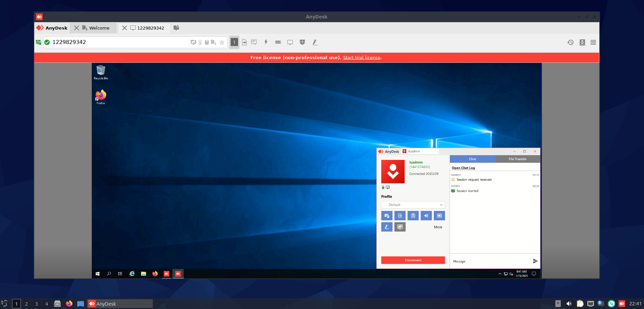This screenshot has height=309, width=644.
Task: Expand the Default profile dropdown
Action: [x=413, y=205]
